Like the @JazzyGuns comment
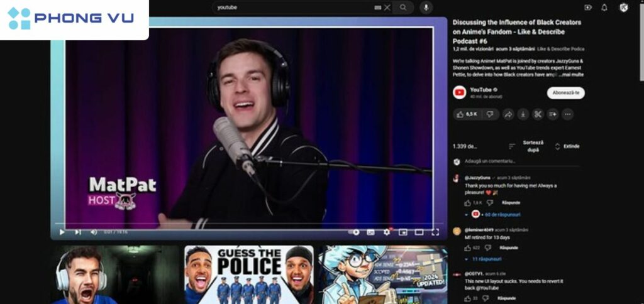The height and width of the screenshot is (304, 644). pyautogui.click(x=467, y=203)
